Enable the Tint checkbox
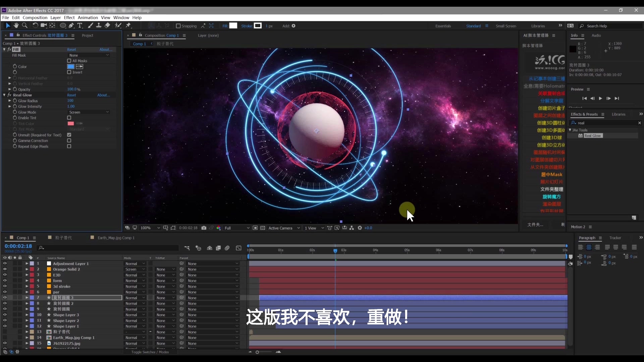Screen dimensions: 644x362 (69, 118)
